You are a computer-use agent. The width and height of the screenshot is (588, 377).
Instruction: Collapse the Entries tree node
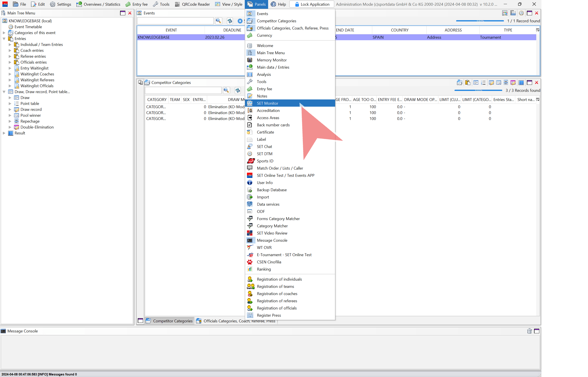[x=4, y=39]
